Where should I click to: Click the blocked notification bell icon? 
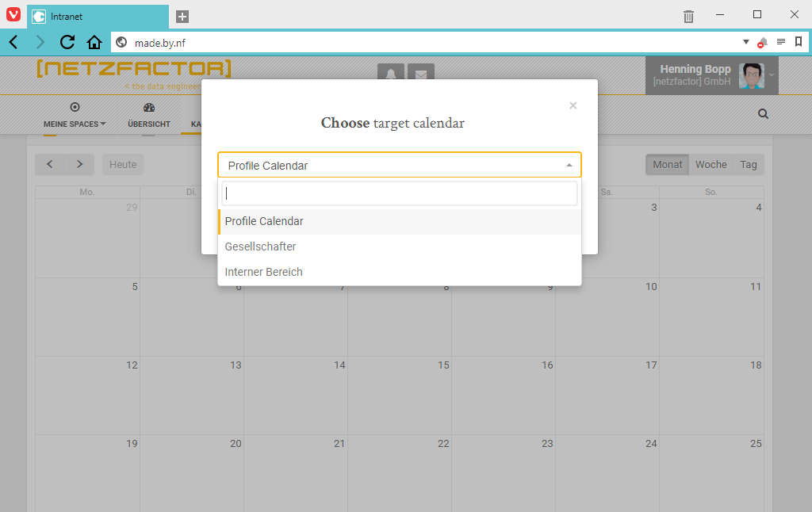coord(762,43)
